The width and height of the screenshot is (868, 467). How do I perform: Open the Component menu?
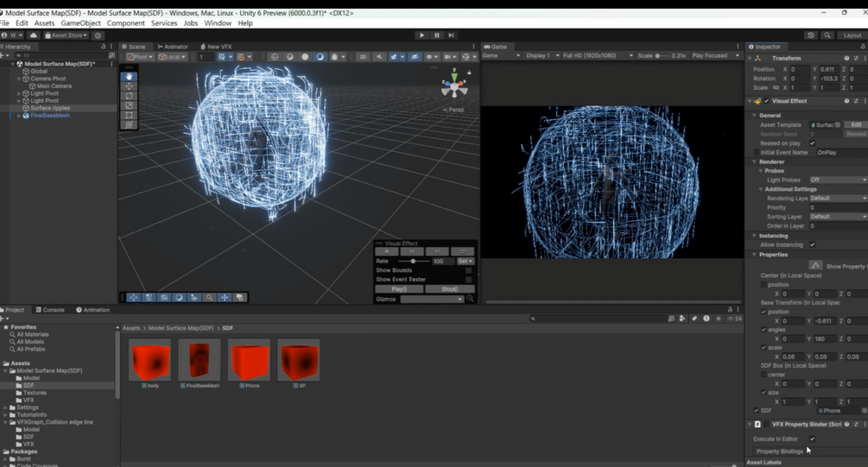point(125,23)
